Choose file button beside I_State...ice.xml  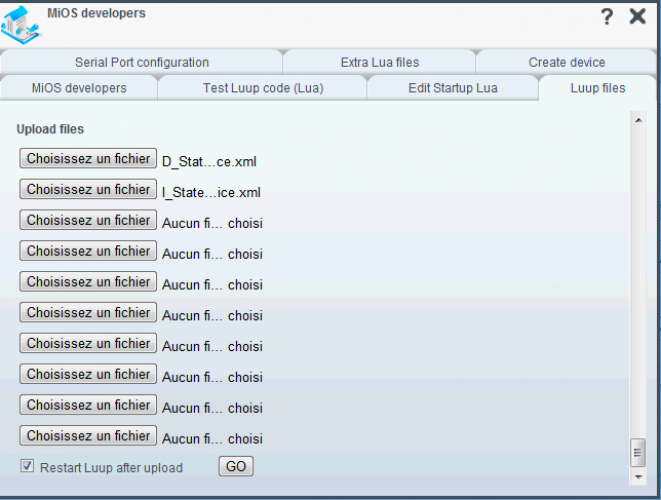[88, 189]
